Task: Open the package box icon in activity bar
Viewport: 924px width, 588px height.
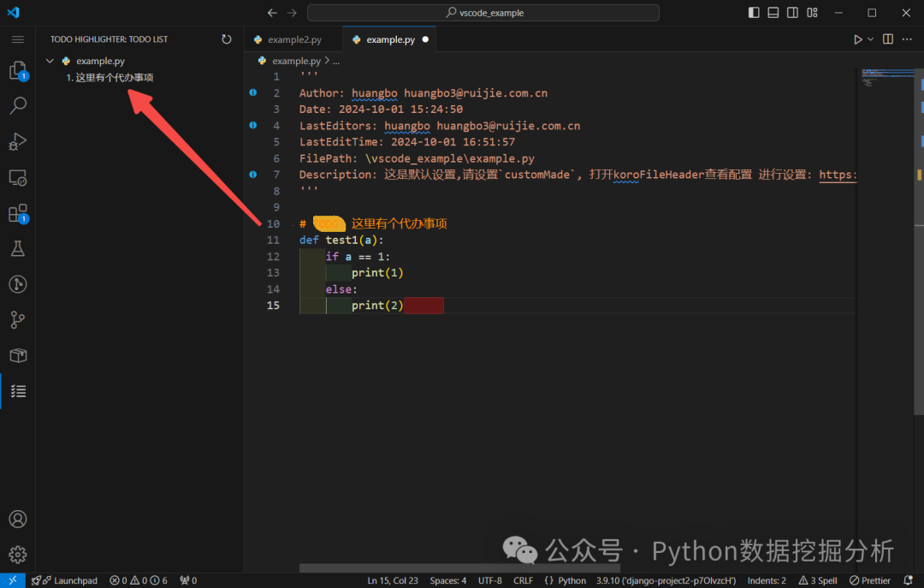Action: (x=18, y=355)
